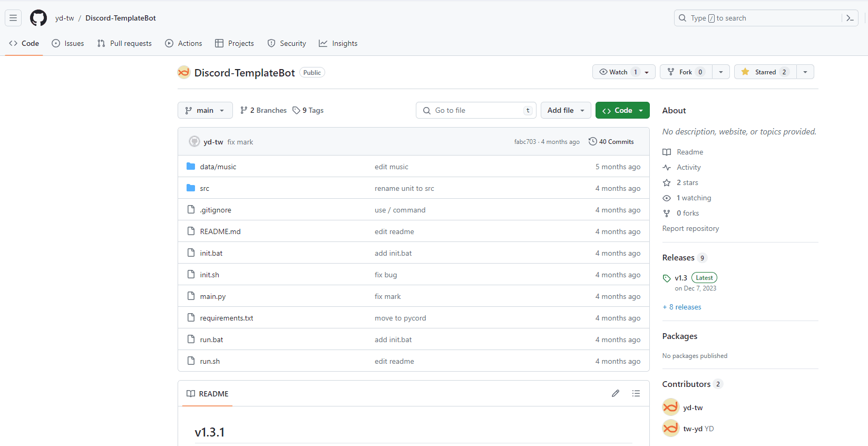Open the src folder icon
The height and width of the screenshot is (446, 868).
pos(191,188)
